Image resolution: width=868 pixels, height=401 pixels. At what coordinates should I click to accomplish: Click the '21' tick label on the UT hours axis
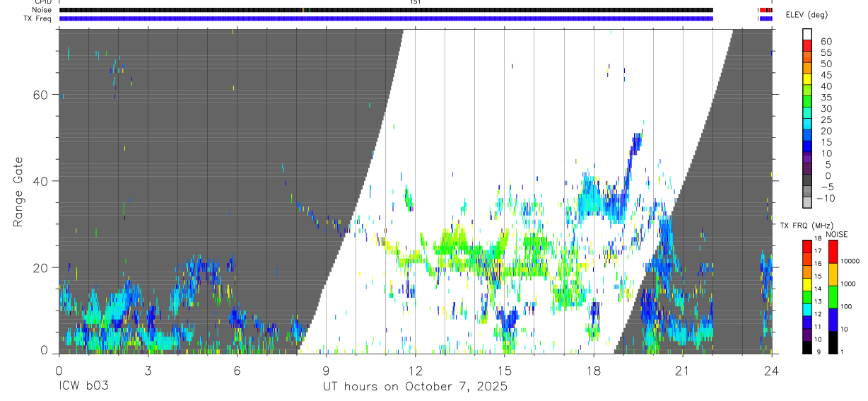click(x=682, y=370)
